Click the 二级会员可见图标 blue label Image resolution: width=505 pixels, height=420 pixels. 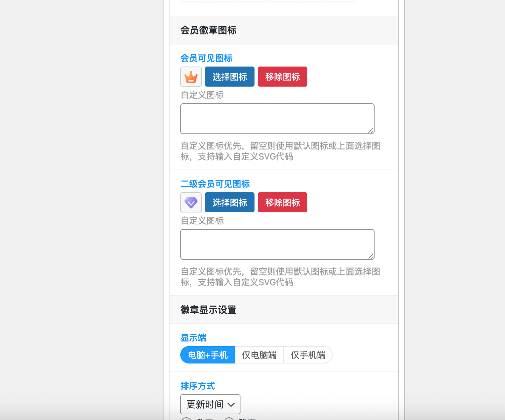pyautogui.click(x=215, y=184)
